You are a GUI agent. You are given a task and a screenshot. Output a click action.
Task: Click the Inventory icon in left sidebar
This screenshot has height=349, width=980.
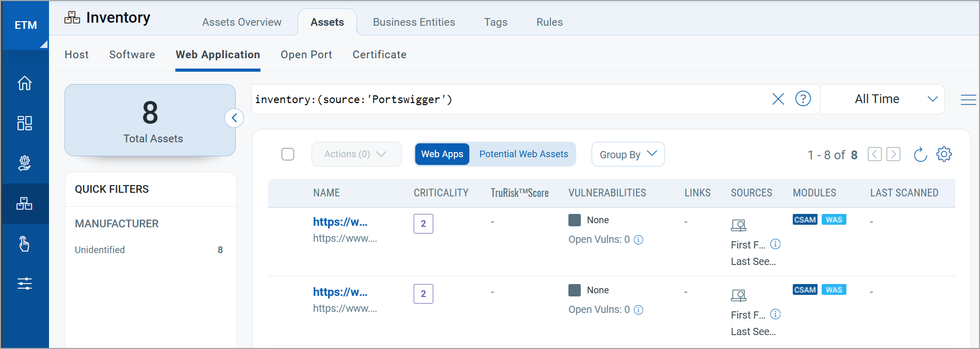25,204
